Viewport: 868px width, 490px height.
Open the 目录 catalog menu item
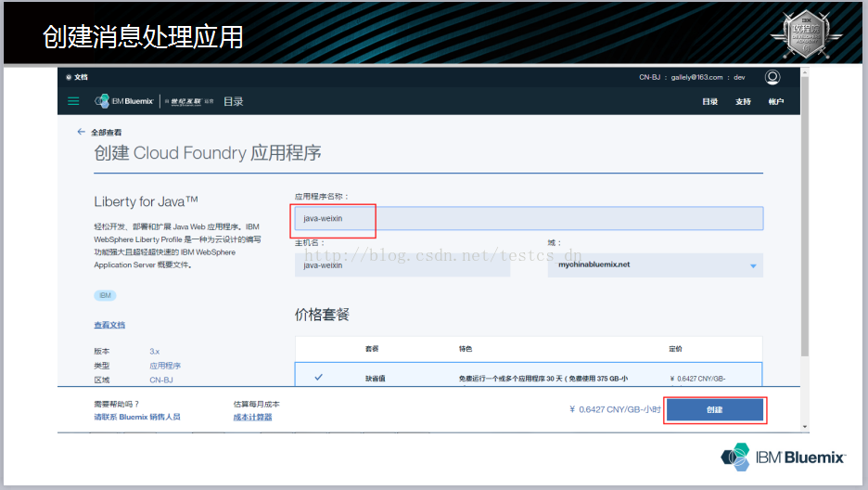click(x=709, y=101)
